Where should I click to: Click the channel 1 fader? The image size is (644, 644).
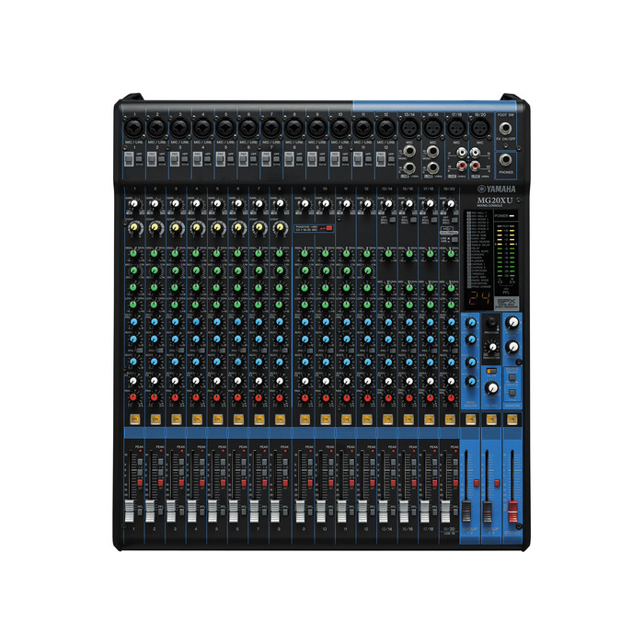click(130, 511)
